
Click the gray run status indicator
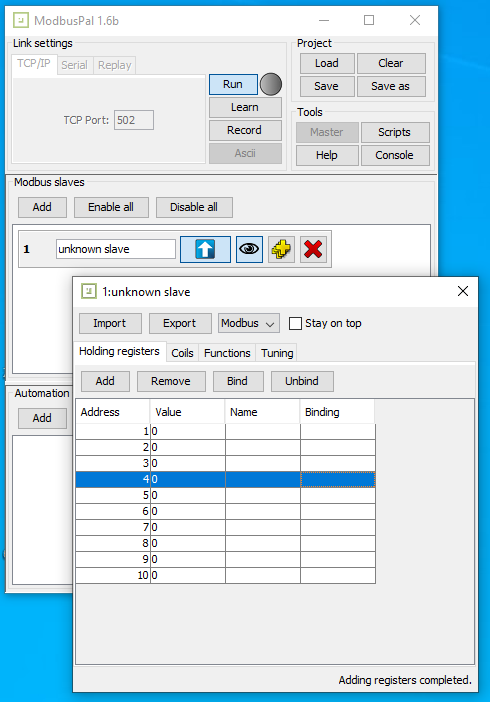click(271, 84)
